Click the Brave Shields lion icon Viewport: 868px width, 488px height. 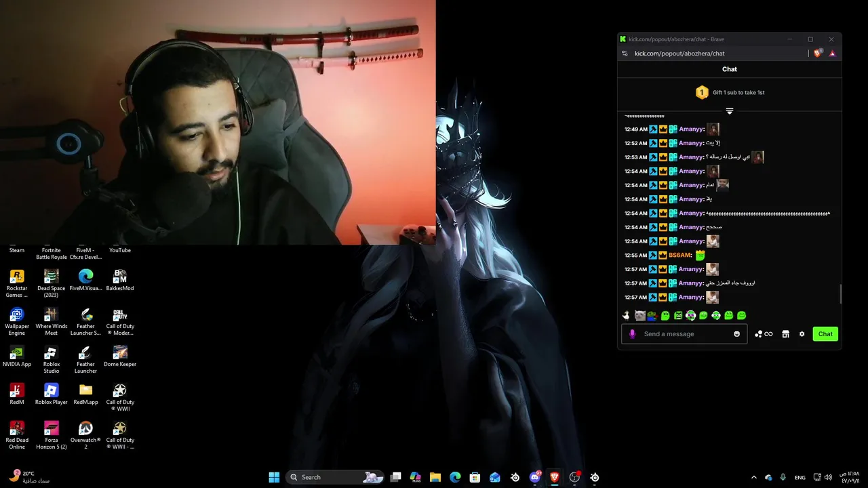(818, 53)
